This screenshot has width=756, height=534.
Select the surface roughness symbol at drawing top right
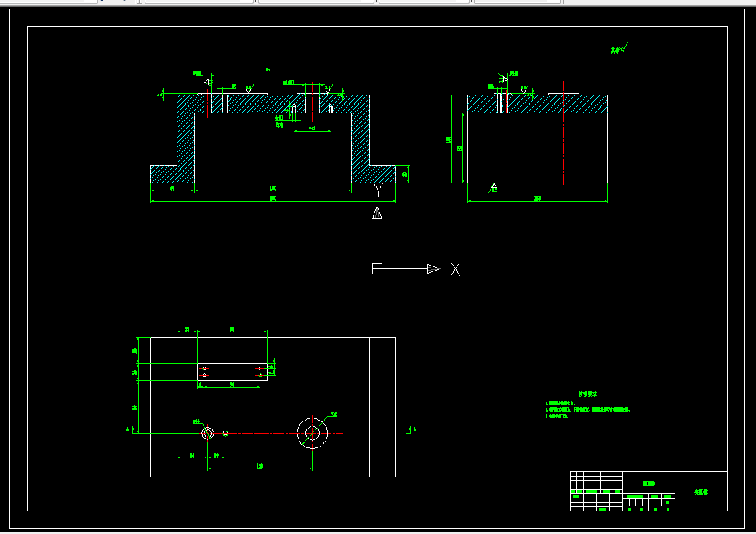619,49
